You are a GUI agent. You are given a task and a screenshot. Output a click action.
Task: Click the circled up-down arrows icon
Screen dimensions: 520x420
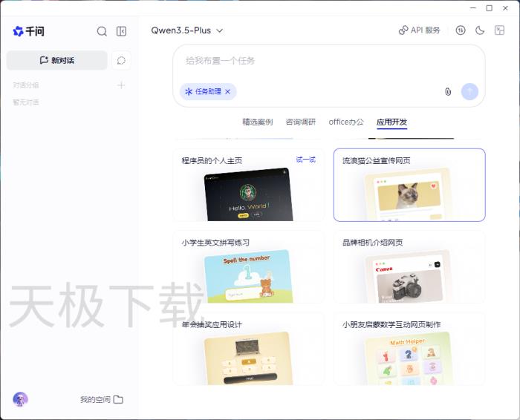pos(461,30)
